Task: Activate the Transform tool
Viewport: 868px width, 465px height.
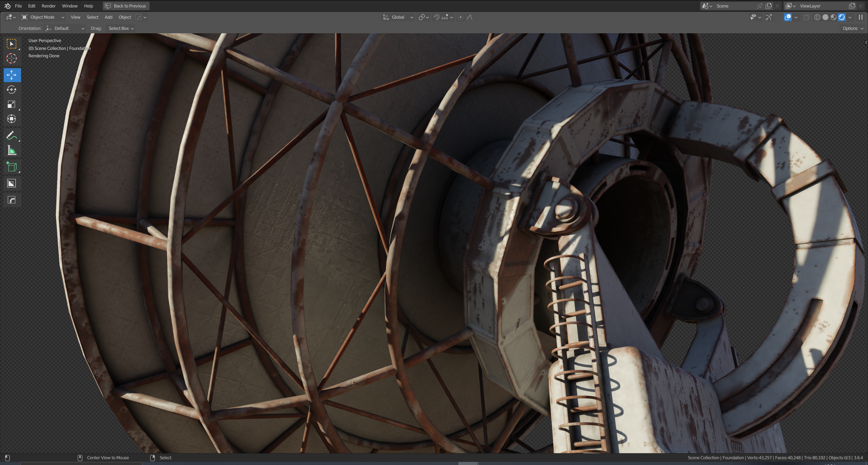Action: (x=11, y=119)
